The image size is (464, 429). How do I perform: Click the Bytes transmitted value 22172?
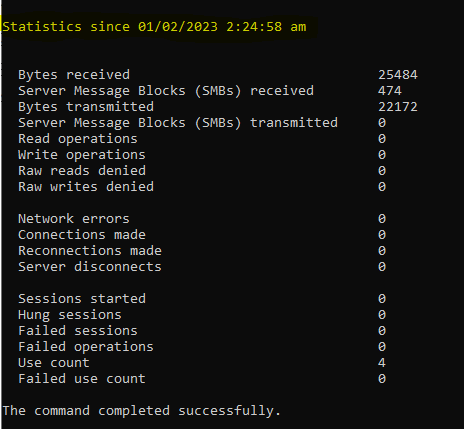tap(398, 107)
